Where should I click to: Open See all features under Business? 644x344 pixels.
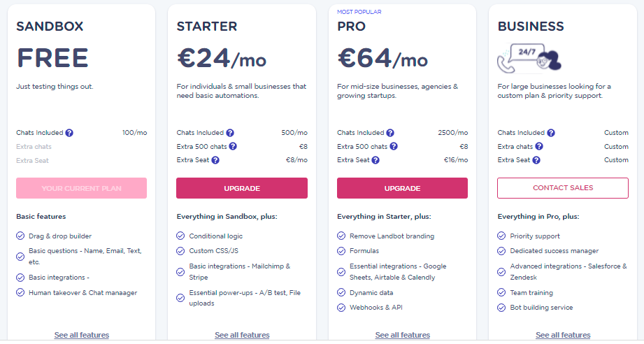coord(563,335)
